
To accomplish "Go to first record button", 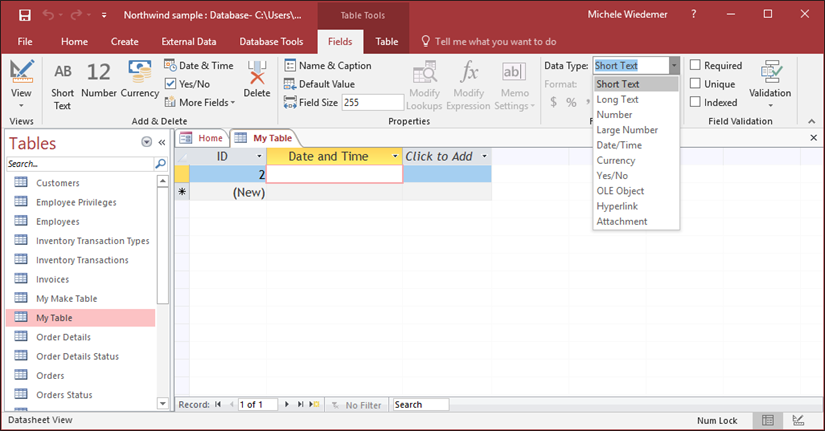I will (x=218, y=404).
